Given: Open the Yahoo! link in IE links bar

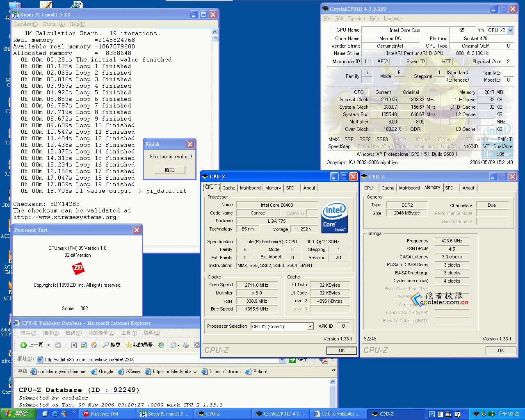Looking at the screenshot, I should (x=256, y=372).
